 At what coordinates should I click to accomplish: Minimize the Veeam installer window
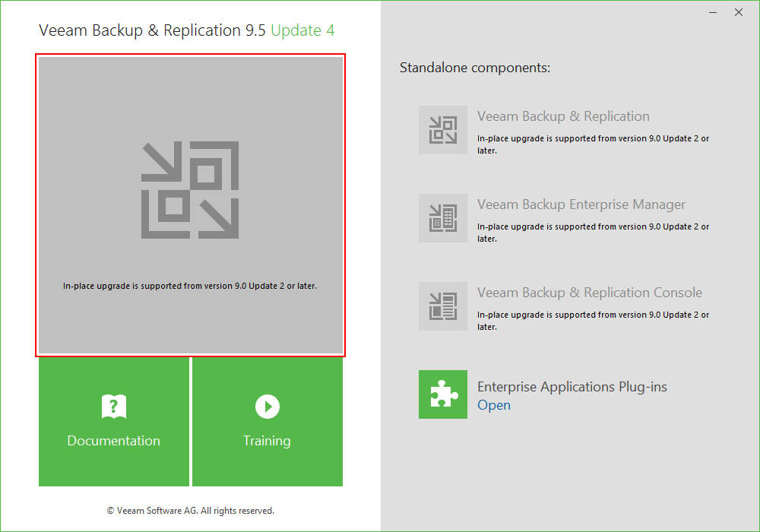(x=713, y=12)
